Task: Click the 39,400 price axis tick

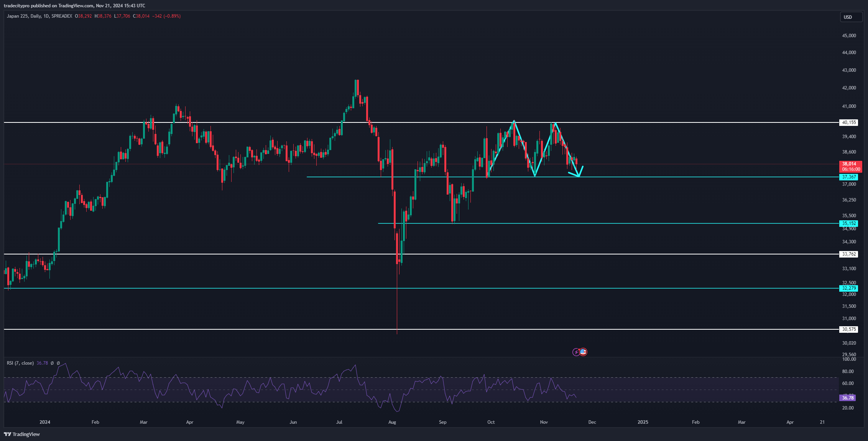Action: pyautogui.click(x=849, y=137)
